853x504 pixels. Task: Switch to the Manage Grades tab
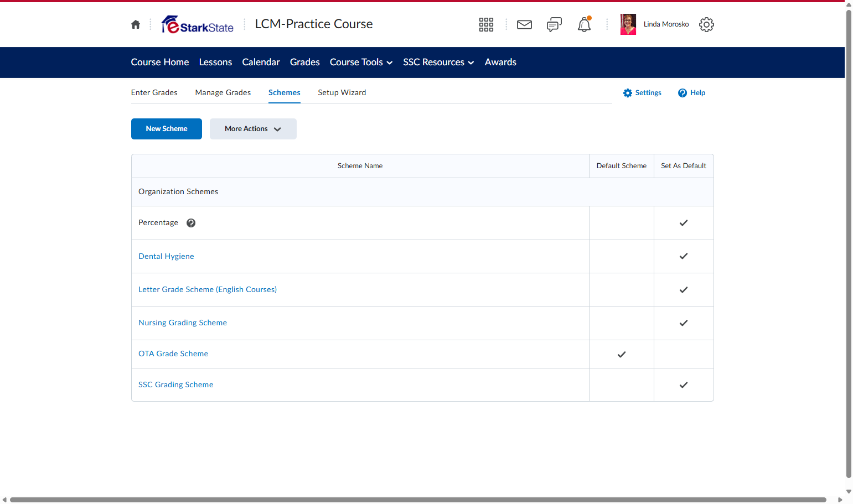point(223,92)
